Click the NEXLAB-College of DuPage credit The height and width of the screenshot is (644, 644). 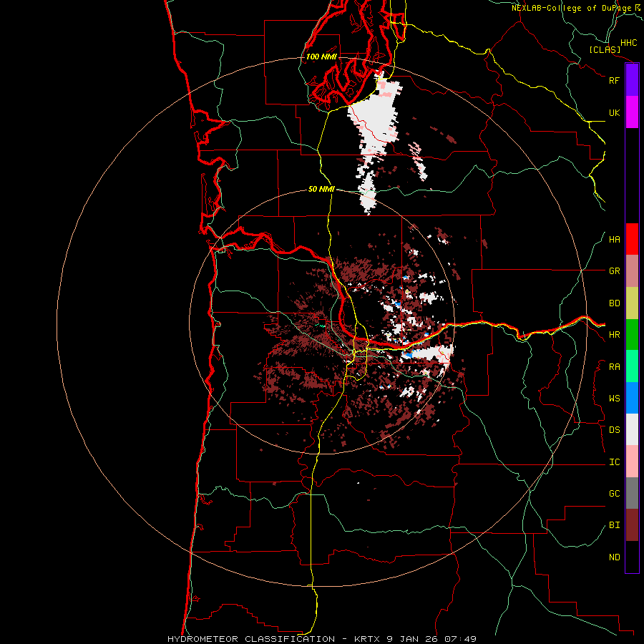pyautogui.click(x=577, y=8)
